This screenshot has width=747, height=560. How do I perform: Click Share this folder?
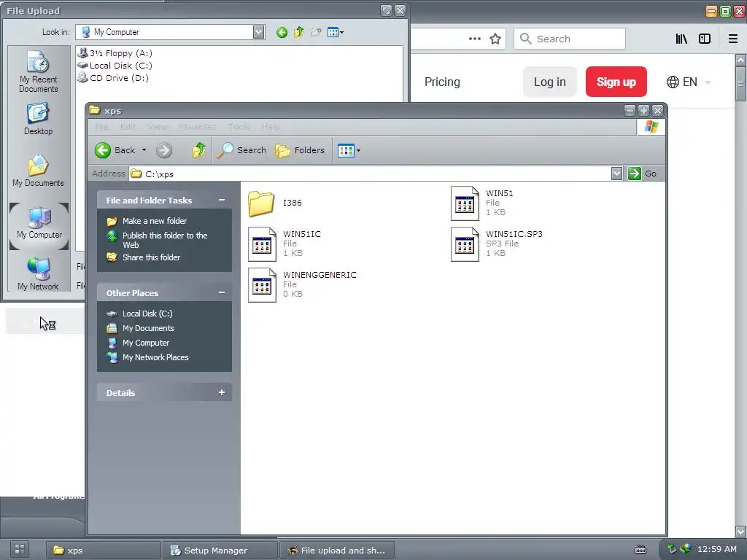151,257
